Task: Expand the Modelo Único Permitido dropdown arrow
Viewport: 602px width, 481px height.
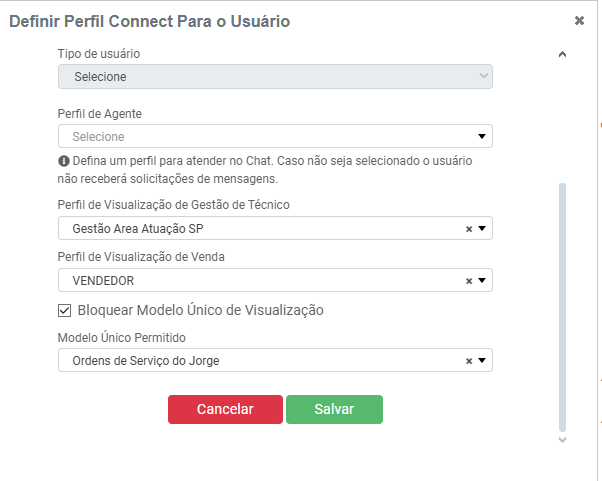Action: pyautogui.click(x=481, y=361)
